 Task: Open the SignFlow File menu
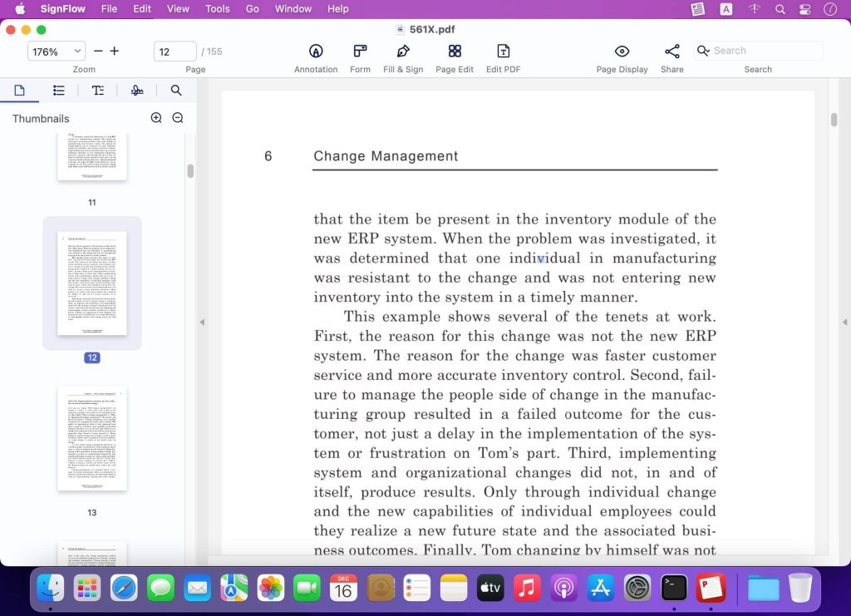(x=109, y=9)
